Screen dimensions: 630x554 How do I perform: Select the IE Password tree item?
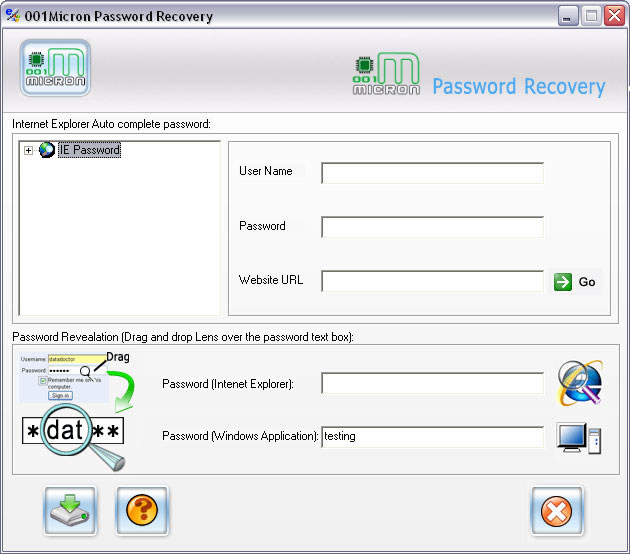point(89,150)
